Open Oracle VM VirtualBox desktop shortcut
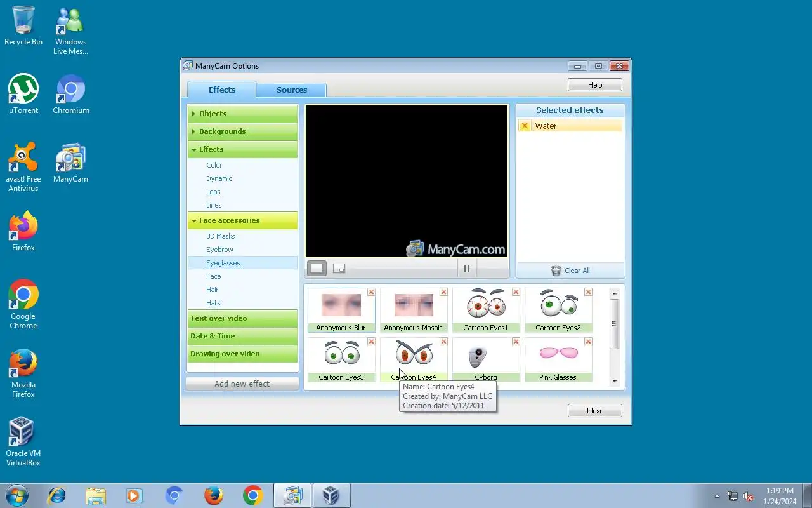Image resolution: width=812 pixels, height=508 pixels. point(23,442)
